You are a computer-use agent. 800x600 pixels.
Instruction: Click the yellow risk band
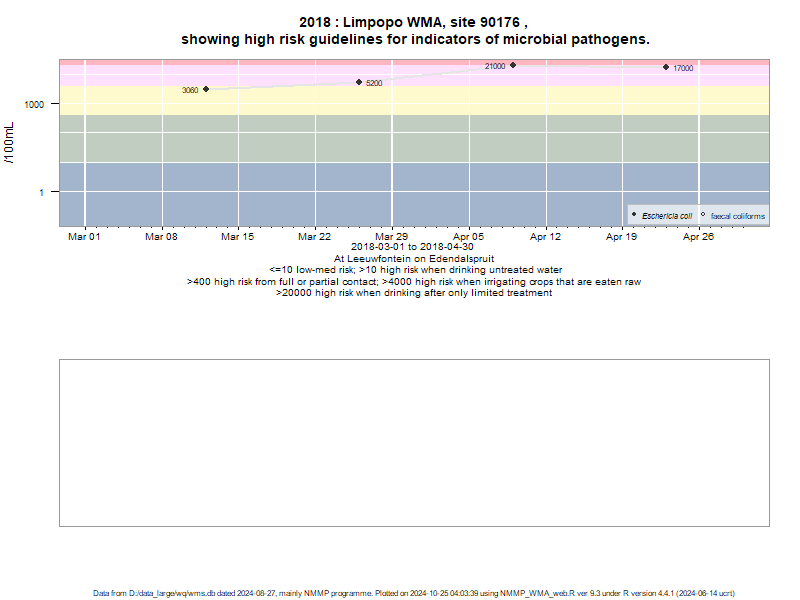point(414,100)
